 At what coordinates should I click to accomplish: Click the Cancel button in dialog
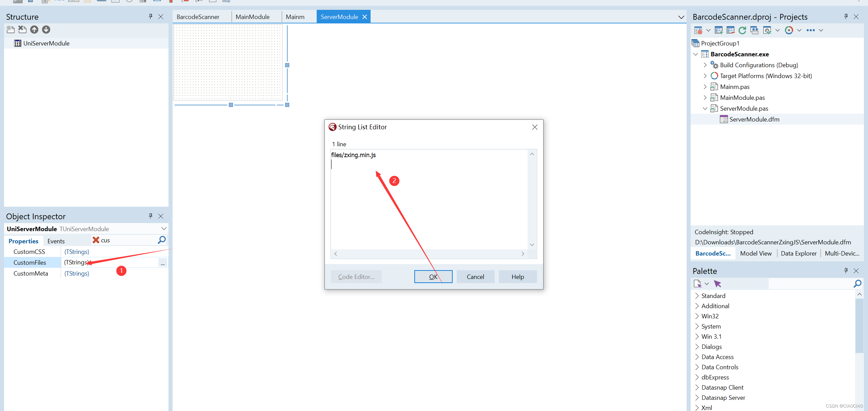click(475, 277)
